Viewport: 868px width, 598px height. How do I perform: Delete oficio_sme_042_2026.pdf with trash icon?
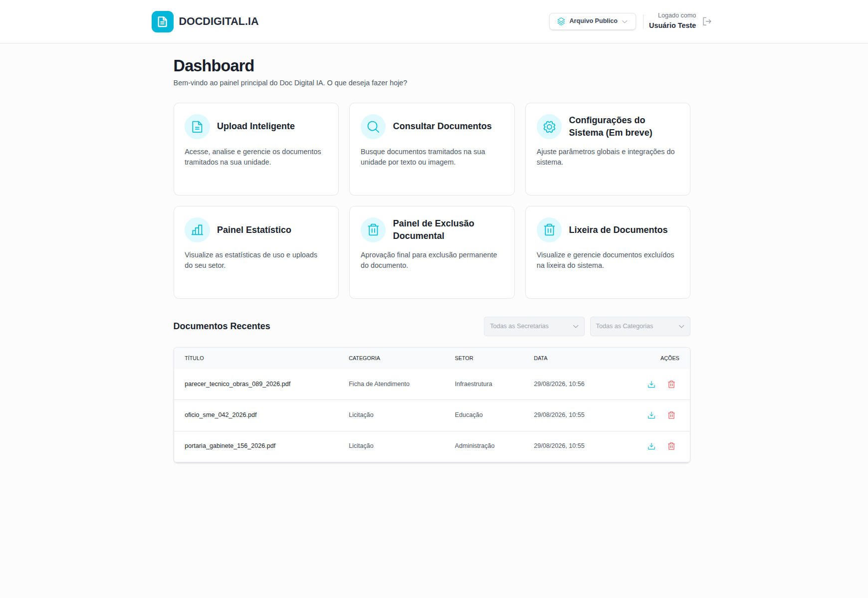pos(671,415)
